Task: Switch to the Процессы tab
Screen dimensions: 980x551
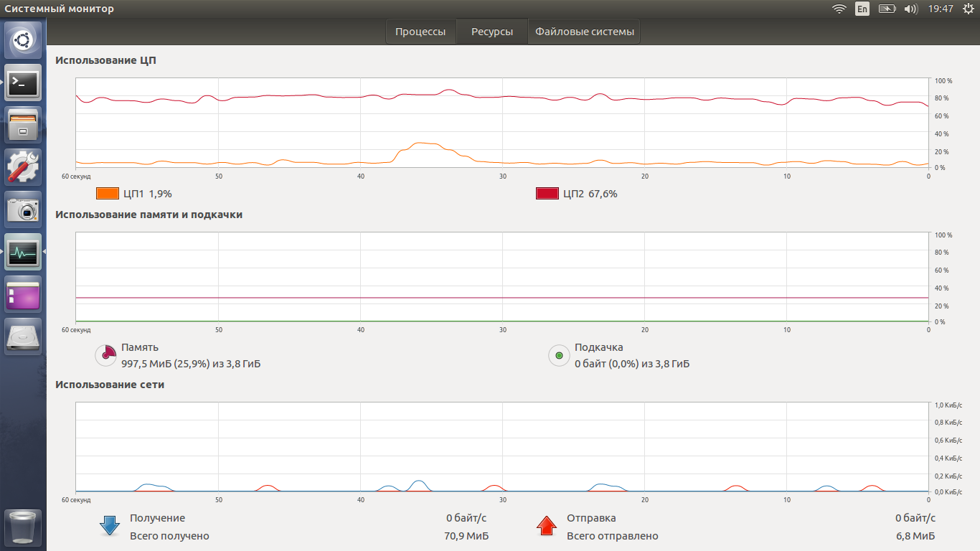Action: click(420, 32)
